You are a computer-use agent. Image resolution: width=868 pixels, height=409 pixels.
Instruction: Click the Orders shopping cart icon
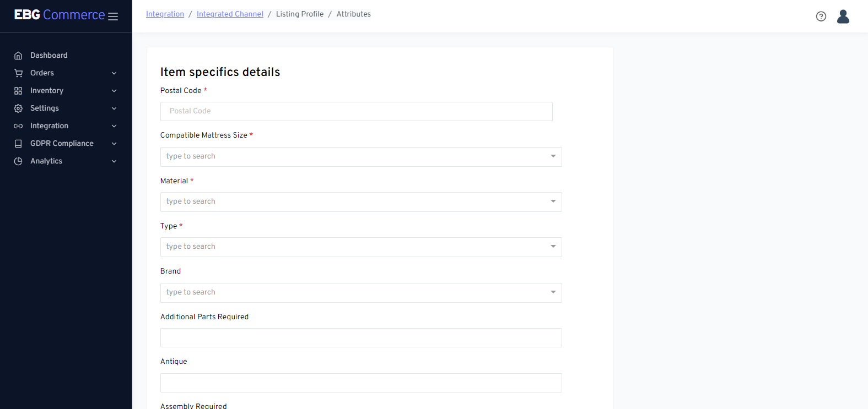tap(18, 73)
